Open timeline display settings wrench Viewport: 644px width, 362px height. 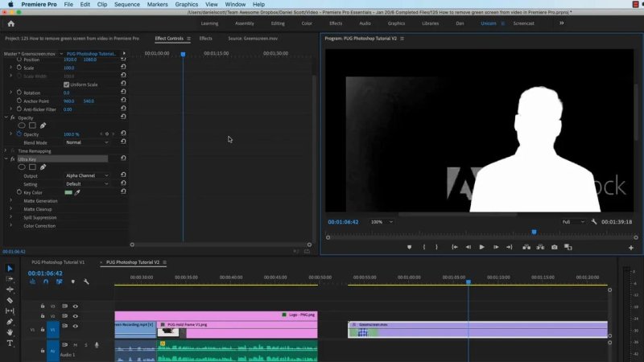click(x=86, y=282)
